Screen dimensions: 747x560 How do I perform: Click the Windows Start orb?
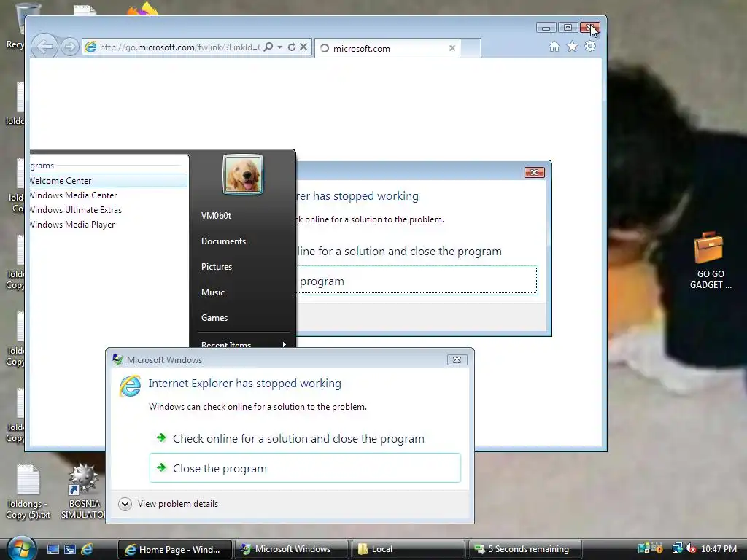(21, 549)
